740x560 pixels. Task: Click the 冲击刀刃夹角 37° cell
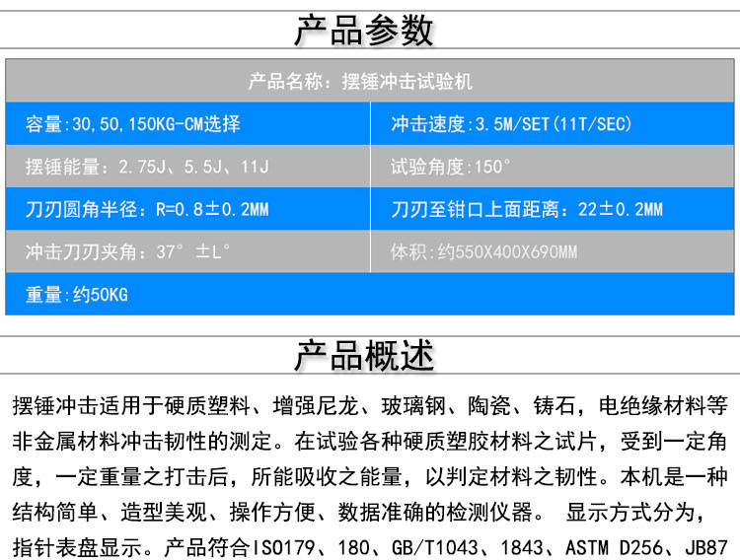128,252
